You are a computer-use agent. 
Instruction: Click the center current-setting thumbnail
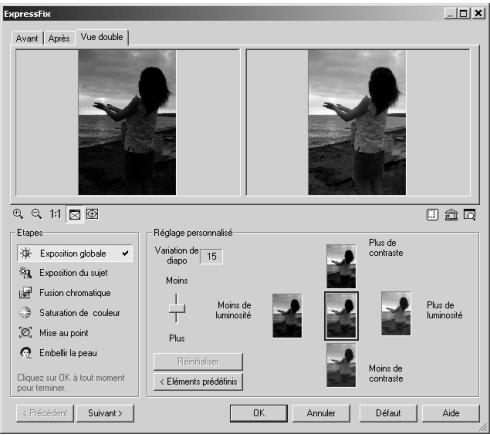click(x=341, y=316)
